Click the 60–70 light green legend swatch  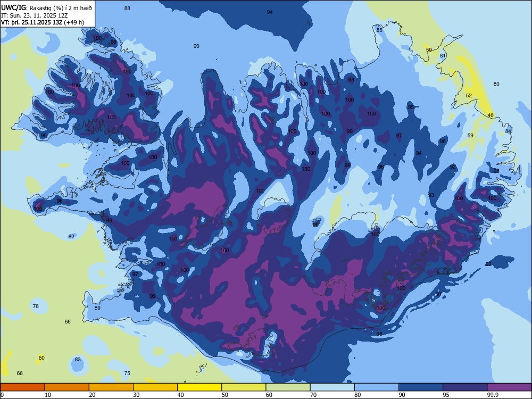click(288, 387)
